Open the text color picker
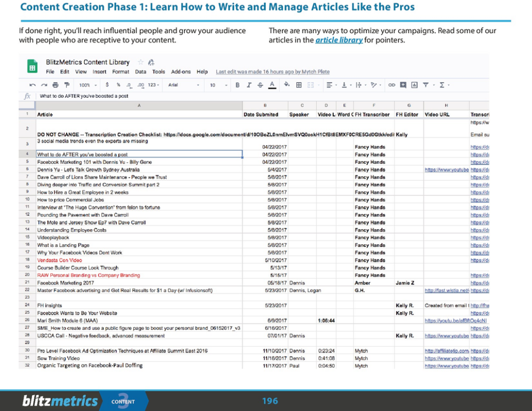 (272, 85)
